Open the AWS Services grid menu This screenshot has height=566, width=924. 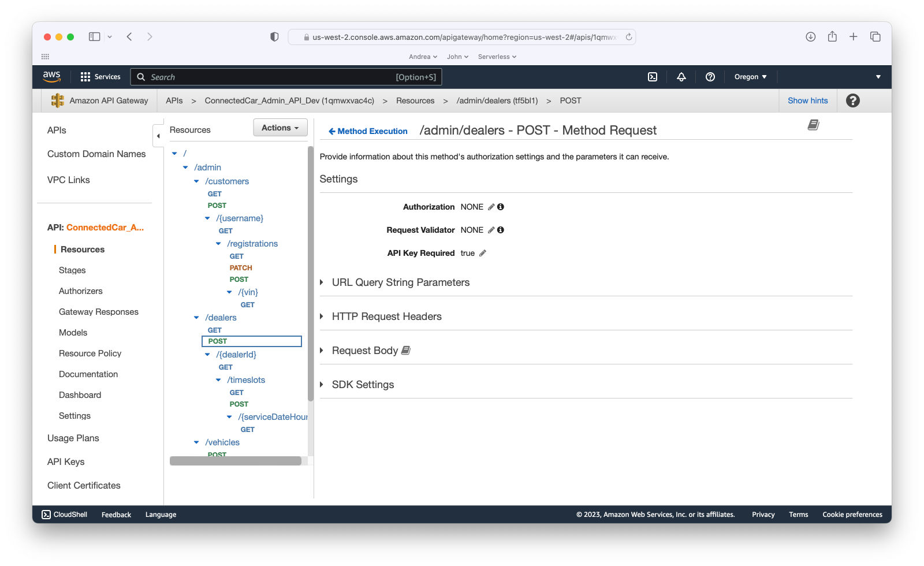[x=100, y=77]
